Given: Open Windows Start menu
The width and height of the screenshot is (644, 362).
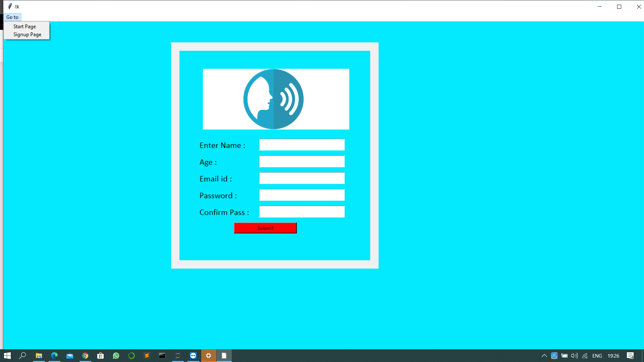Looking at the screenshot, I should click(x=7, y=356).
